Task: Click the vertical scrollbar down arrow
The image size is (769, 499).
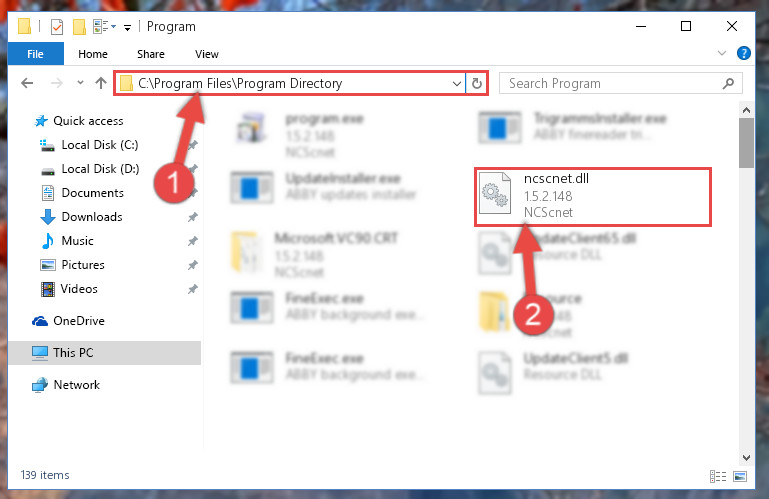Action: coord(746,458)
